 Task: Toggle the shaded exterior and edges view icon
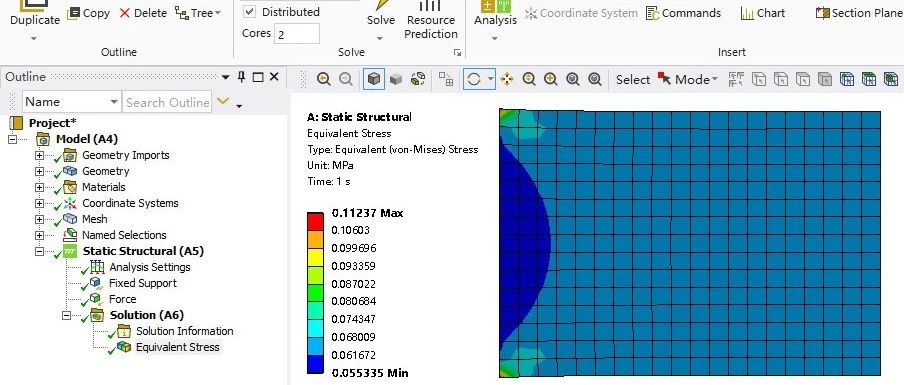pyautogui.click(x=374, y=79)
